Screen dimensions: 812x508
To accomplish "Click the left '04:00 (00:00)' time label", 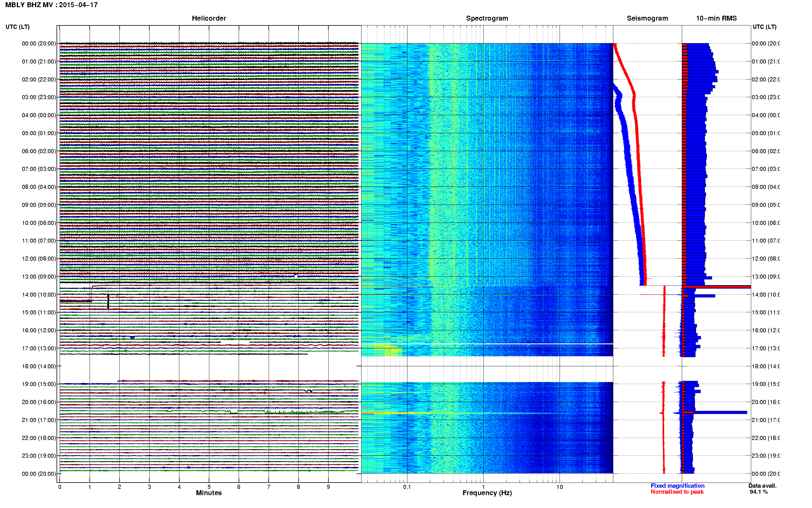I will click(x=39, y=115).
